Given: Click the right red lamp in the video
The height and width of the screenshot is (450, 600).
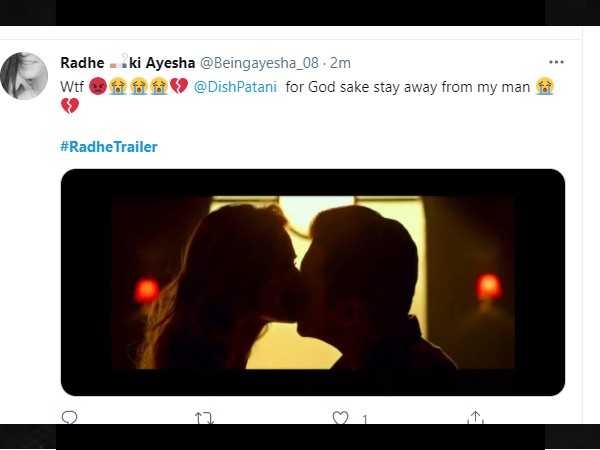Looking at the screenshot, I should 488,287.
